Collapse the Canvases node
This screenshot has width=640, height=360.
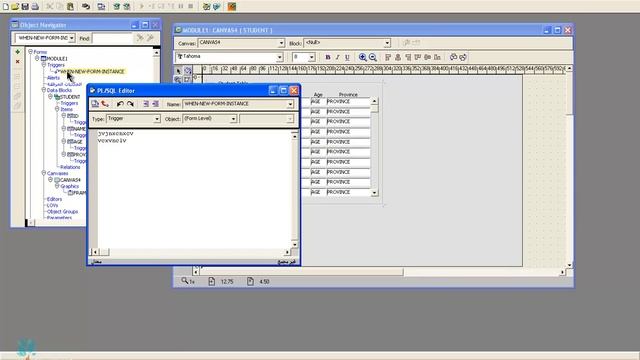pos(44,173)
